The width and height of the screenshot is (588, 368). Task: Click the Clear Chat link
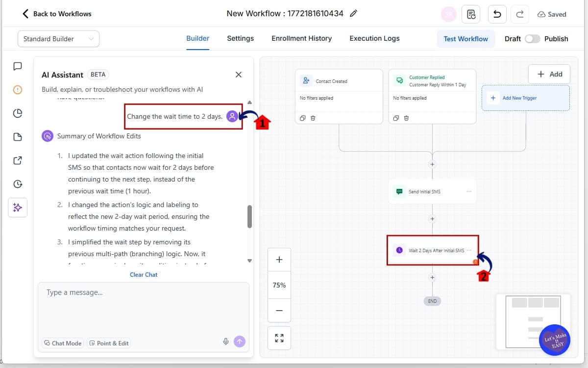tap(144, 275)
